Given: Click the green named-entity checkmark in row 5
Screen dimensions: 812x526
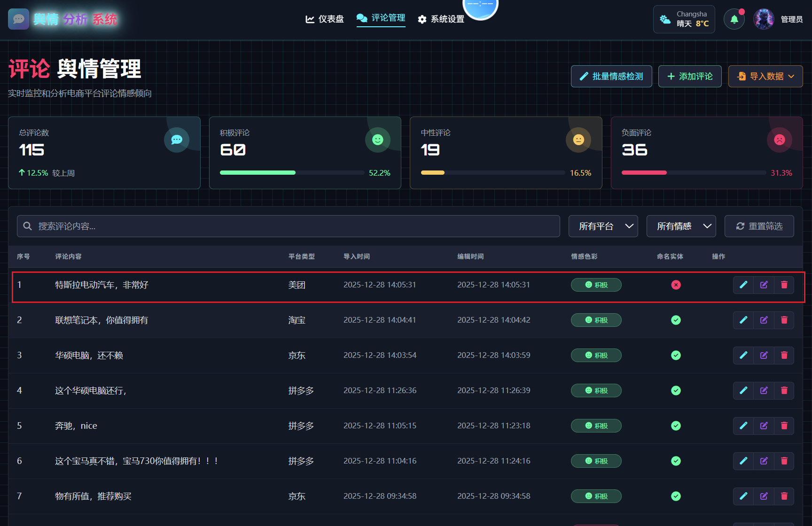Looking at the screenshot, I should pyautogui.click(x=676, y=425).
